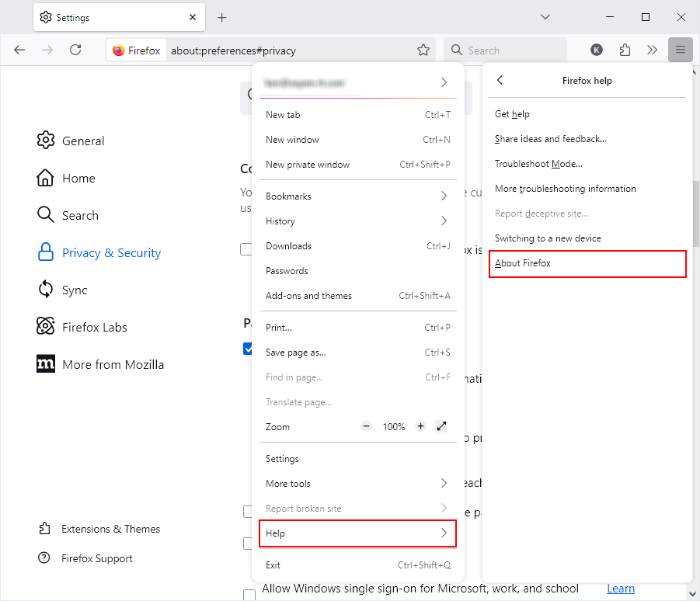This screenshot has height=601, width=700.
Task: Open More from Mozilla category
Action: (100, 364)
